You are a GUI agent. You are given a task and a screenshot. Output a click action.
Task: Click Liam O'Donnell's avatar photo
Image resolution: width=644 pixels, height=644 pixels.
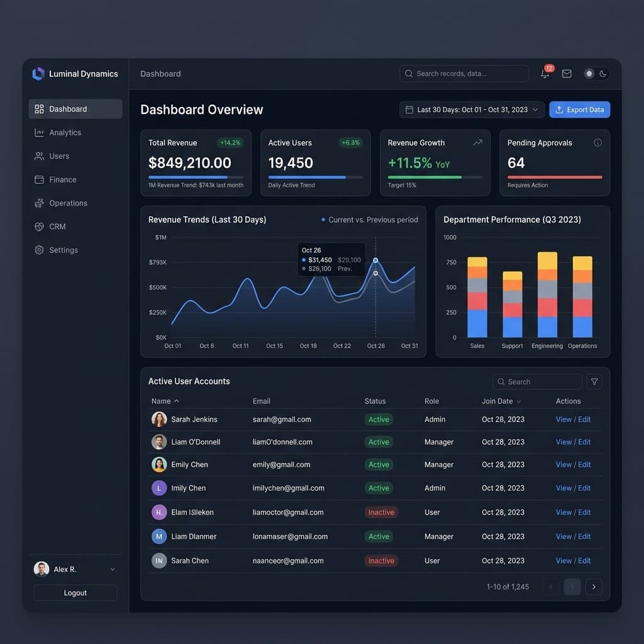159,442
